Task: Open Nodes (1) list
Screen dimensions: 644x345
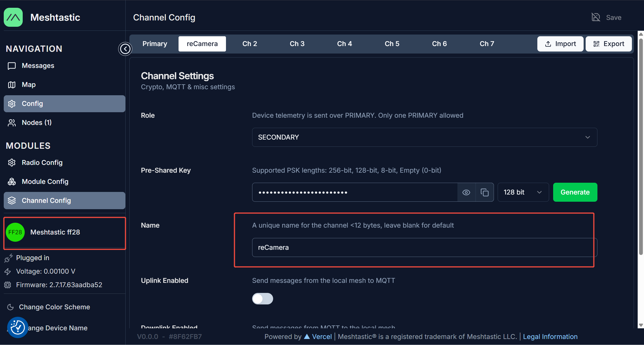Action: [37, 123]
